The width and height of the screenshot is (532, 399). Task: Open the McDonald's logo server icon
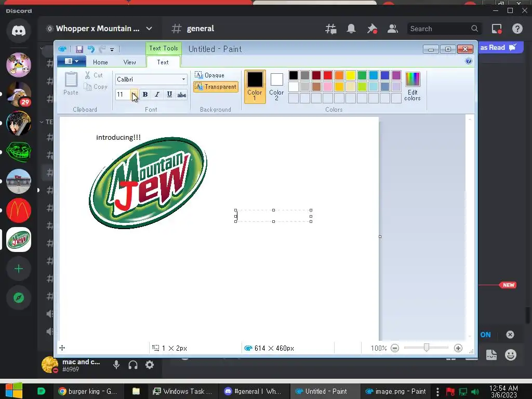(19, 210)
